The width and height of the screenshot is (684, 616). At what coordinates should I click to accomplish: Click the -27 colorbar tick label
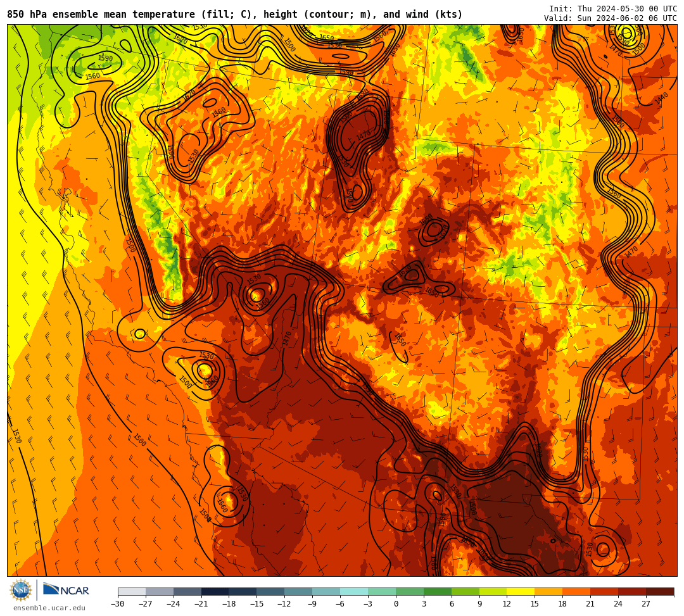pyautogui.click(x=146, y=604)
